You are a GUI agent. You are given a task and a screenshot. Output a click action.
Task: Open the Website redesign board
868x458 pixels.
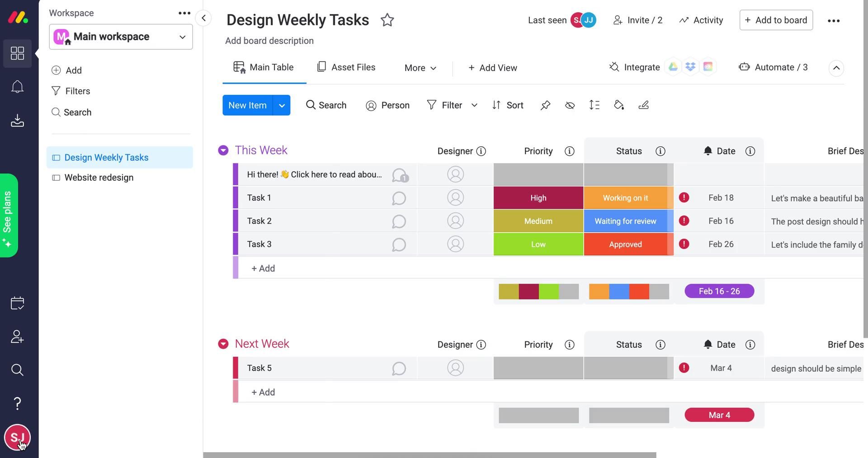click(x=99, y=178)
